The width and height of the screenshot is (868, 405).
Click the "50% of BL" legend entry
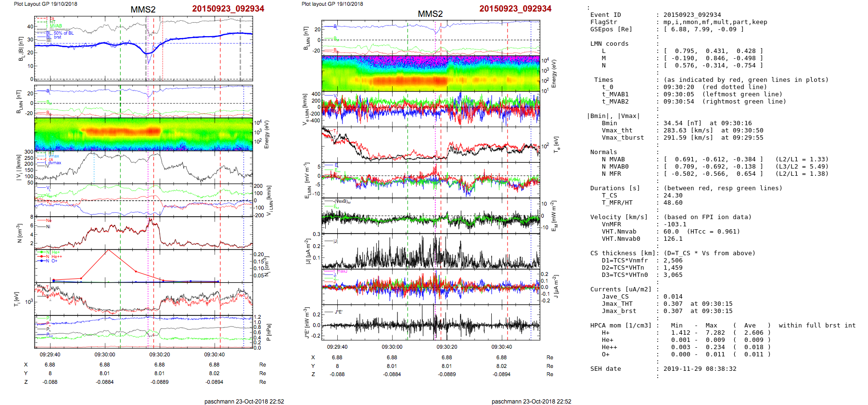(x=64, y=33)
